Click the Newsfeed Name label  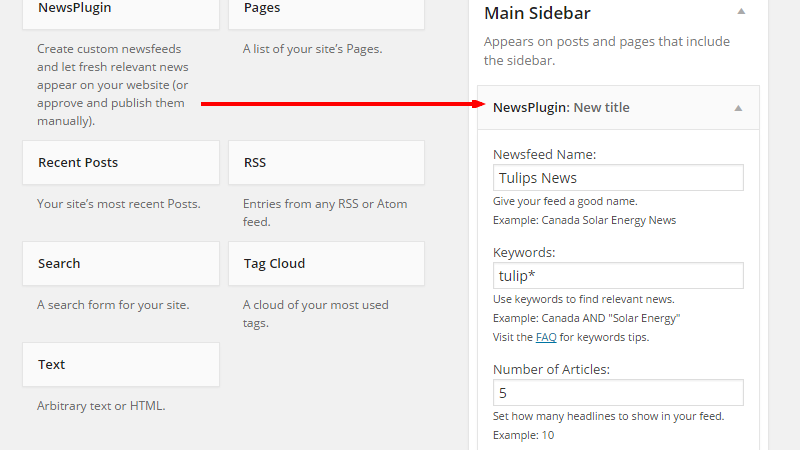(544, 154)
